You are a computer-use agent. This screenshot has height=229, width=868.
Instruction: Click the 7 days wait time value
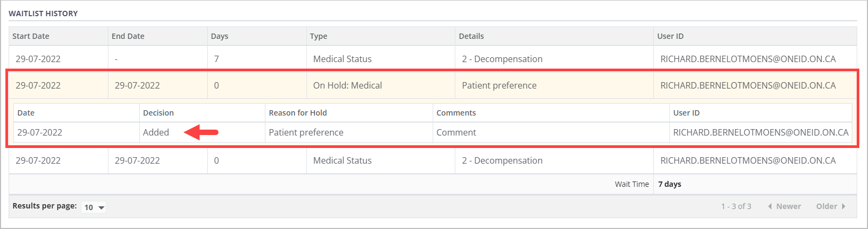coord(669,184)
